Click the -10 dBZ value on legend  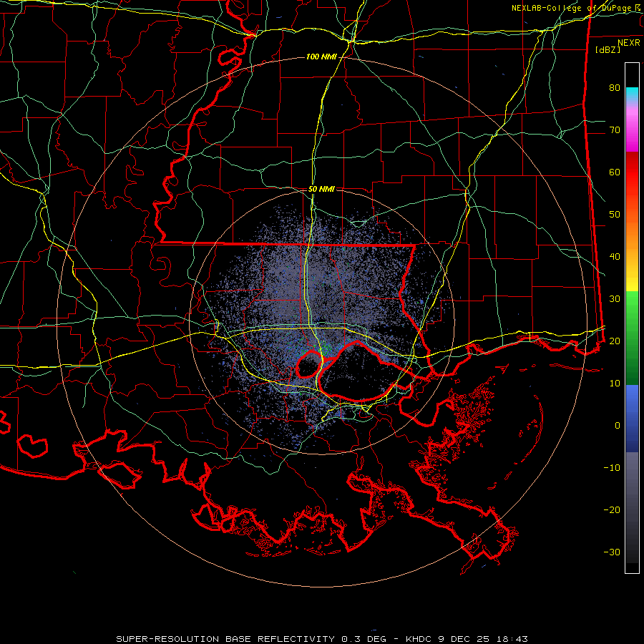click(612, 468)
